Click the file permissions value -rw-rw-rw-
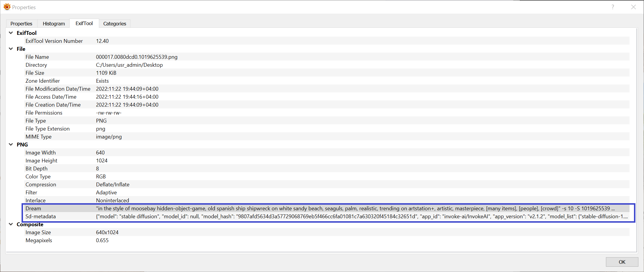 [109, 113]
